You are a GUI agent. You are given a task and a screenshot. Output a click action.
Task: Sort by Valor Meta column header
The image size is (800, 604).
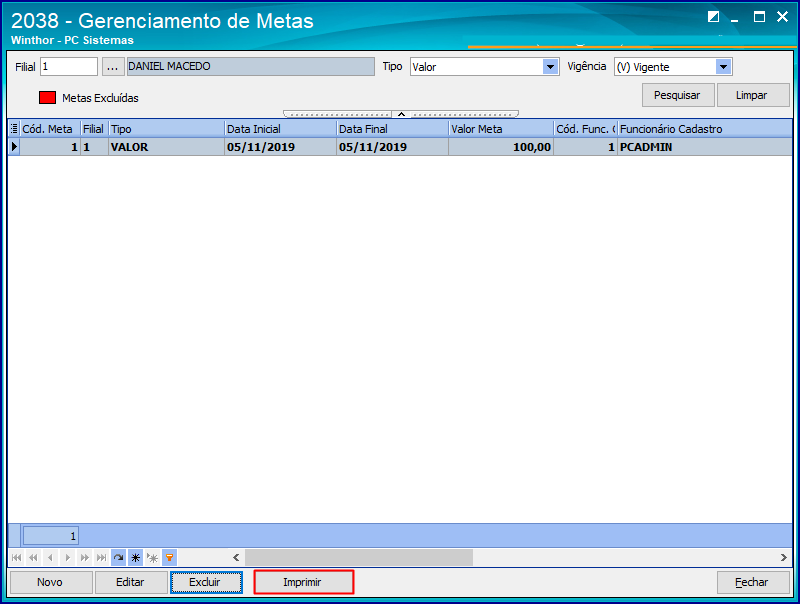[x=501, y=129]
